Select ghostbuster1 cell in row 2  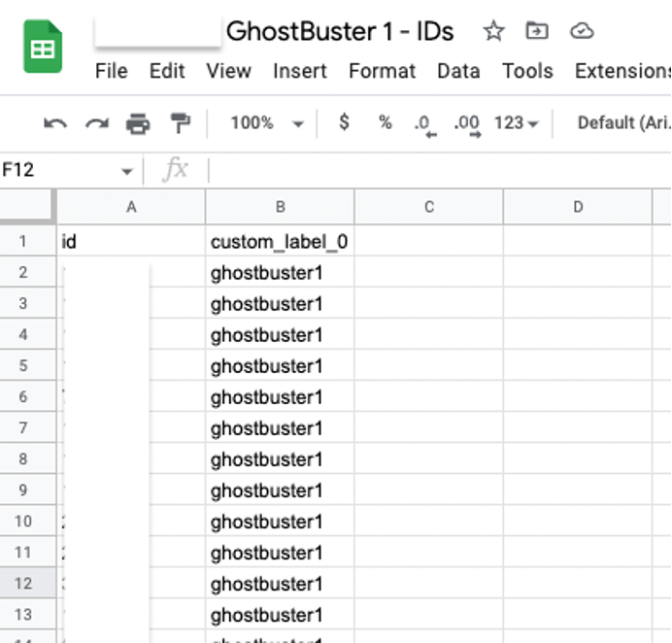pyautogui.click(x=280, y=272)
